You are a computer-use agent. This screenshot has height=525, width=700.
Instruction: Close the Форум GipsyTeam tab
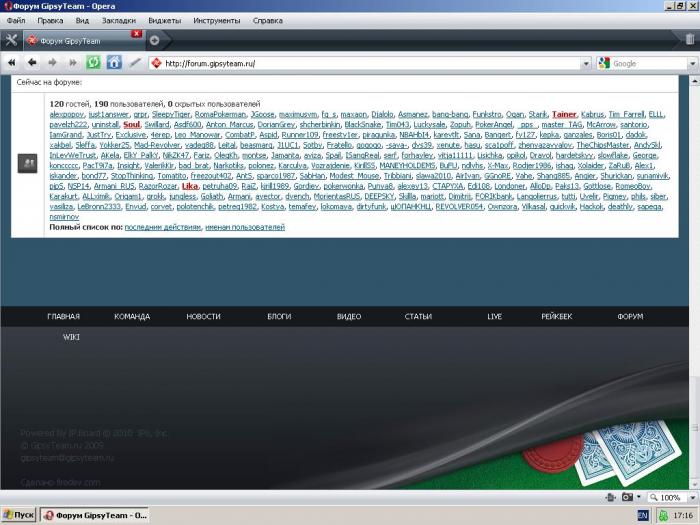137,34
